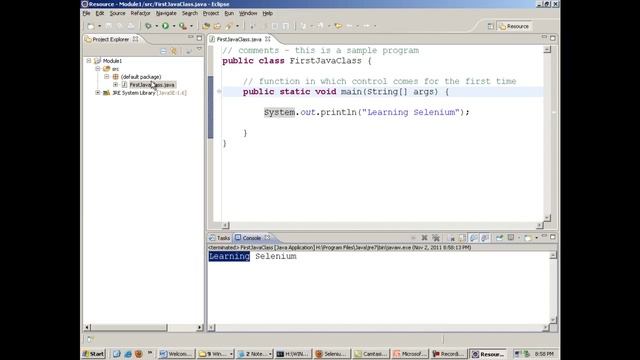Viewport: 640px width, 360px height.
Task: Select the Project Explorer tab
Action: click(x=110, y=39)
